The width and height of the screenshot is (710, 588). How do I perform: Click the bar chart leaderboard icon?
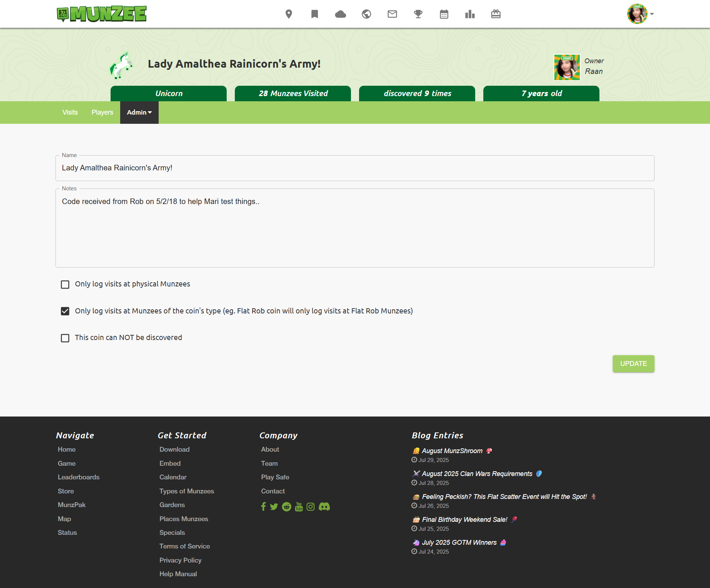tap(470, 14)
